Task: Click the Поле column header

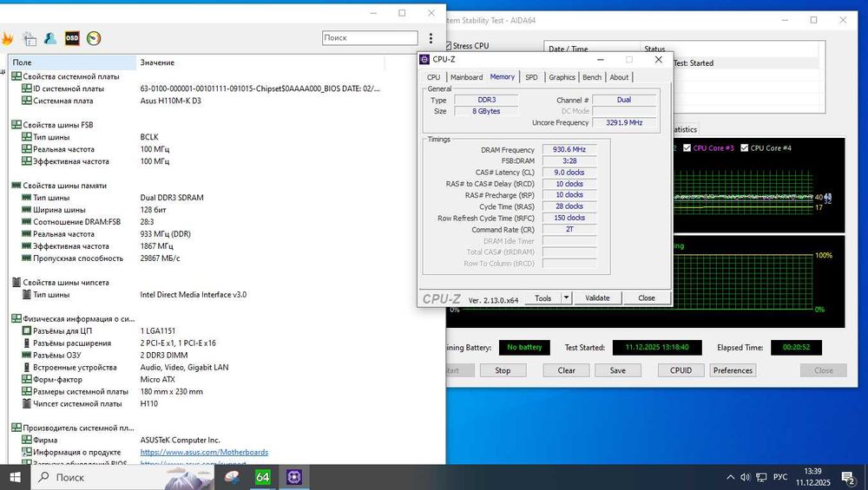Action: click(72, 62)
